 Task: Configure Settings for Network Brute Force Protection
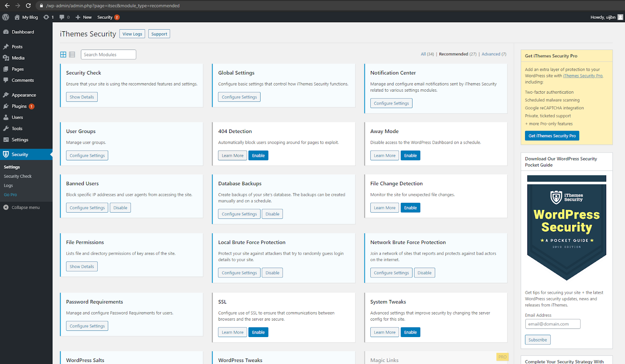tap(391, 273)
